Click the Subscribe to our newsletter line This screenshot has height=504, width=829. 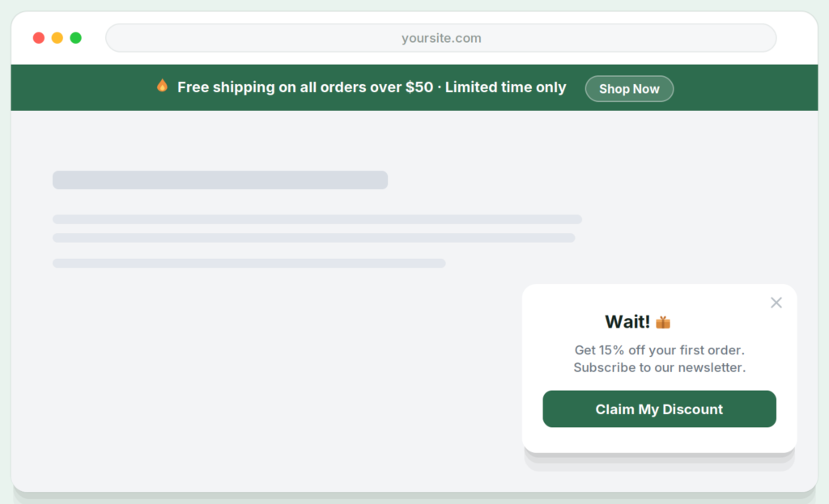pos(659,368)
